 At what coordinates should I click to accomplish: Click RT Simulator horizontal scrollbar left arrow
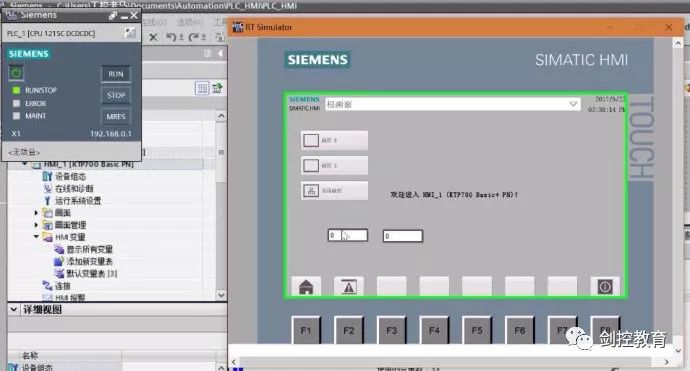[234, 362]
